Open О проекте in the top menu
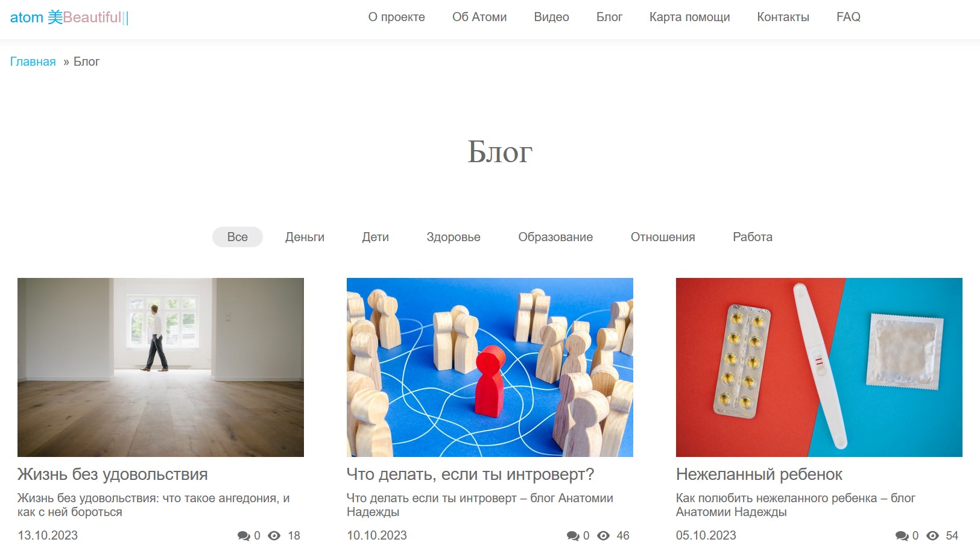This screenshot has width=980, height=545. tap(397, 17)
